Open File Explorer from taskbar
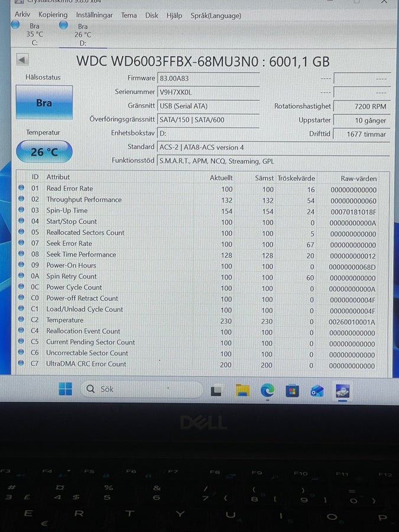This screenshot has height=532, width=399. (x=242, y=391)
